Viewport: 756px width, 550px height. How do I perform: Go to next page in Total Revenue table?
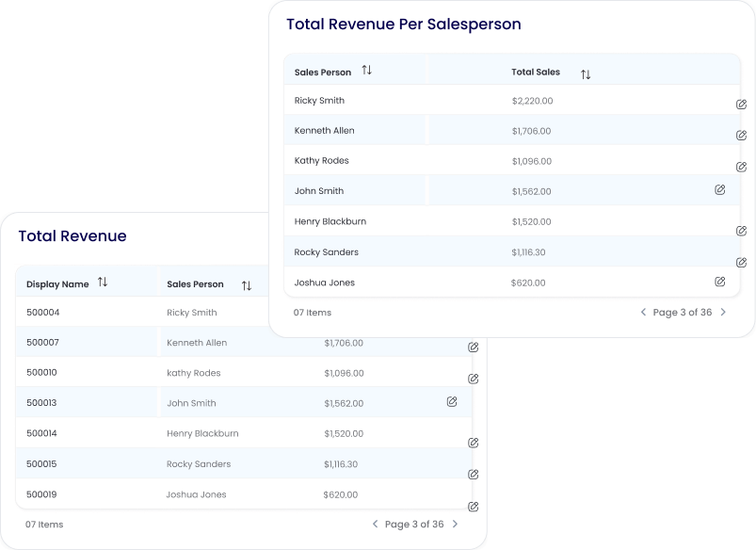pyautogui.click(x=455, y=524)
